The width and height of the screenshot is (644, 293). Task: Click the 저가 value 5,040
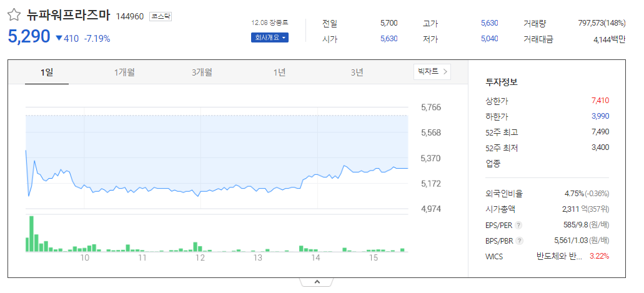point(490,39)
